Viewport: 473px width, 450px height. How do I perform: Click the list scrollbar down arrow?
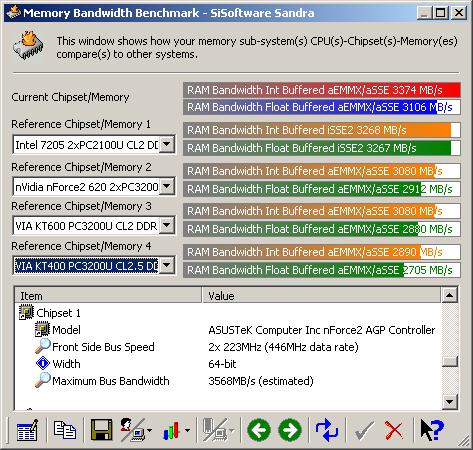tap(449, 402)
